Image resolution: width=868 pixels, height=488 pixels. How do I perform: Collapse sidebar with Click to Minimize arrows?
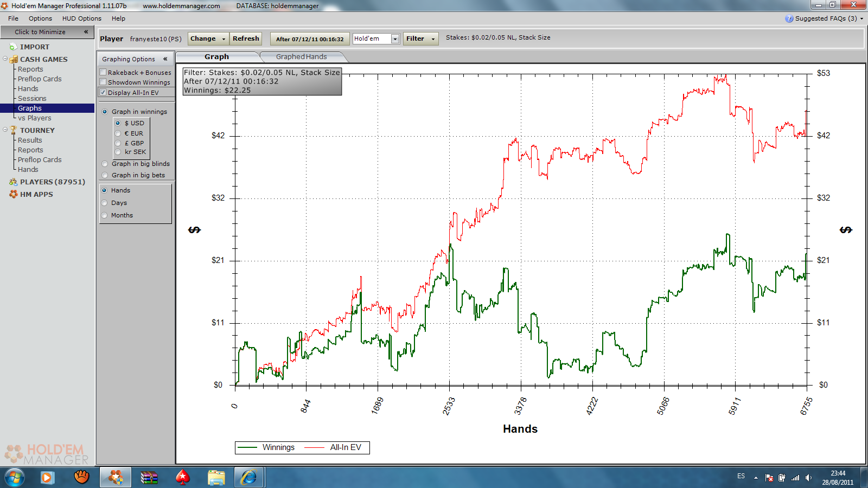point(86,32)
